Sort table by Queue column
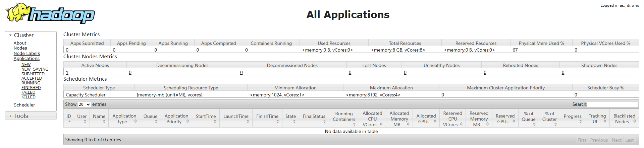Viewport: 644px width, 148px height. (x=150, y=118)
